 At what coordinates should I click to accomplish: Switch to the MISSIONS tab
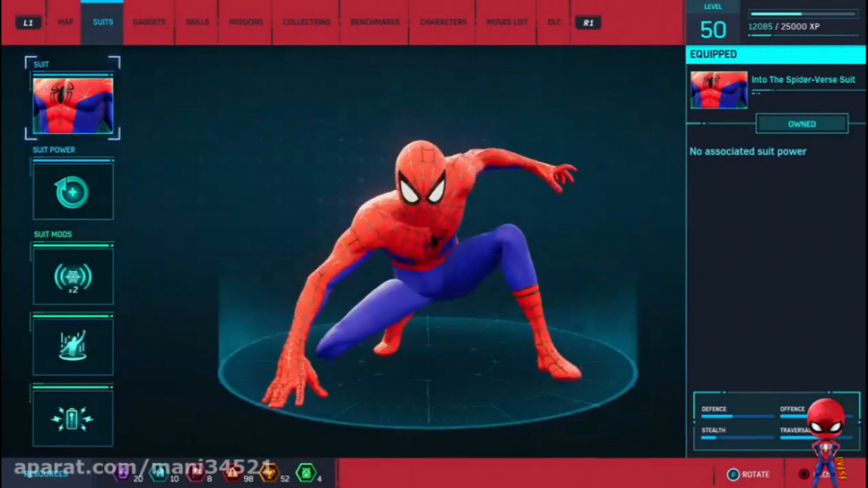pyautogui.click(x=246, y=22)
